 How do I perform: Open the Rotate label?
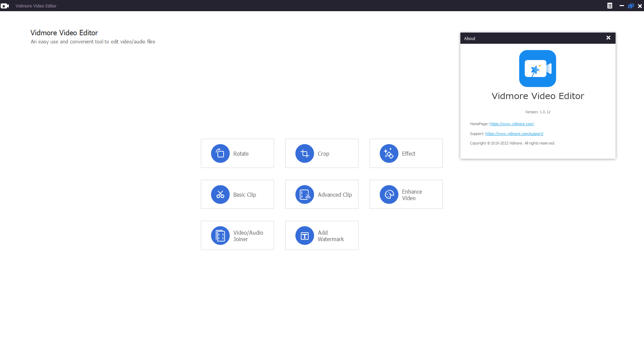pyautogui.click(x=241, y=154)
